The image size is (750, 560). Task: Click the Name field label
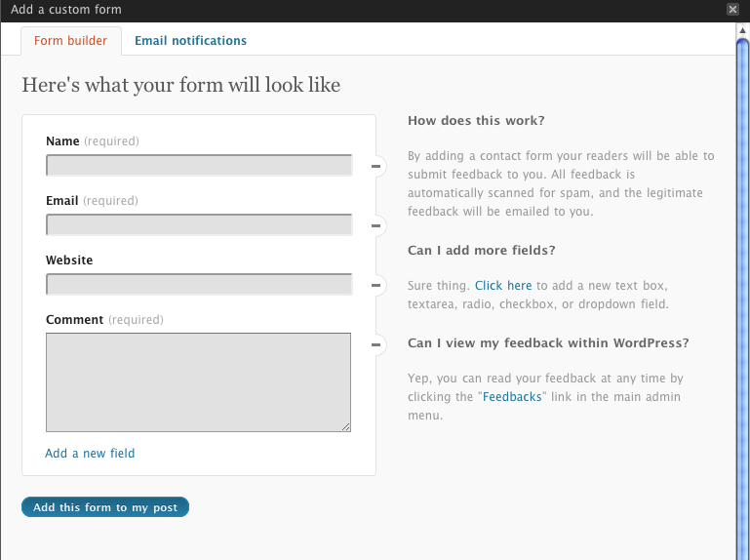pos(62,141)
